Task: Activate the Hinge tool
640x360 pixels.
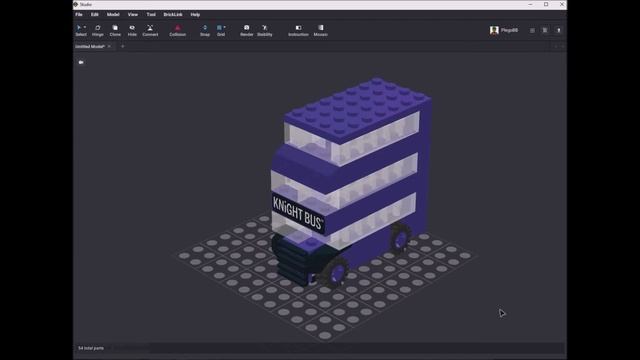Action: tap(98, 30)
